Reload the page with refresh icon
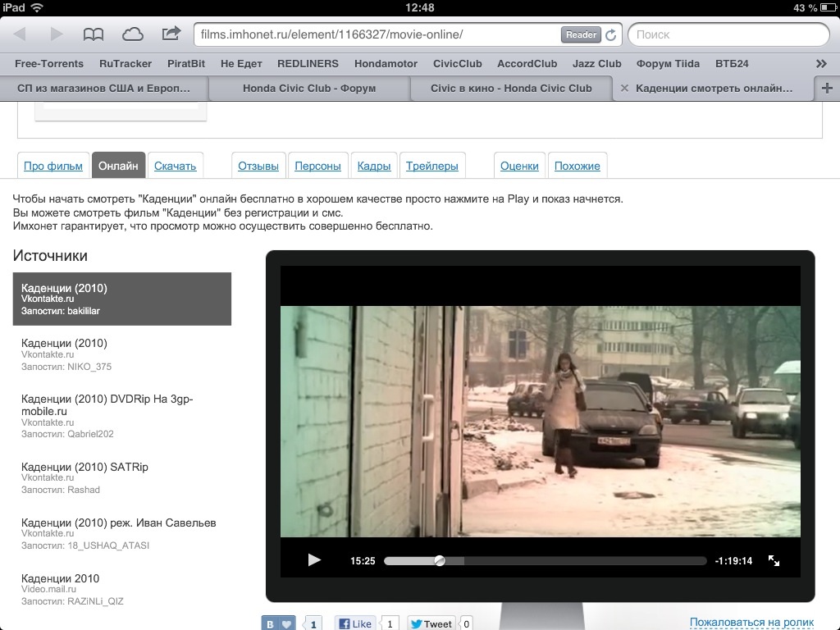The width and height of the screenshot is (840, 630). 610,34
